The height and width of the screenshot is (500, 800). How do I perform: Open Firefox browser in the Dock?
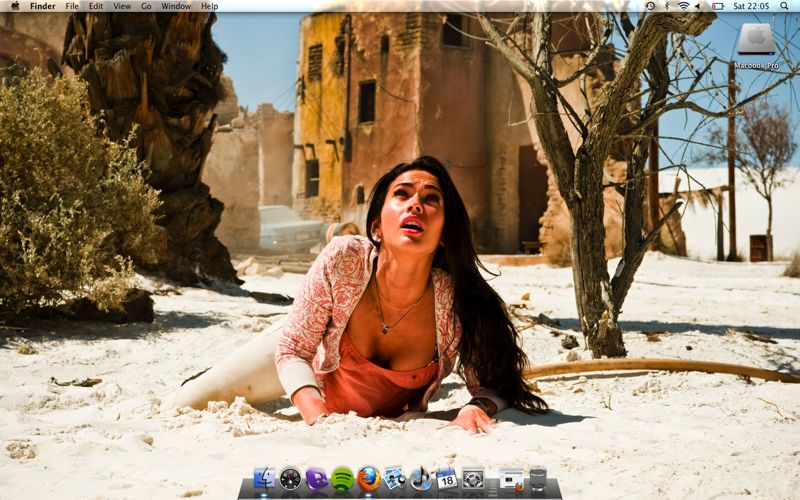point(368,479)
